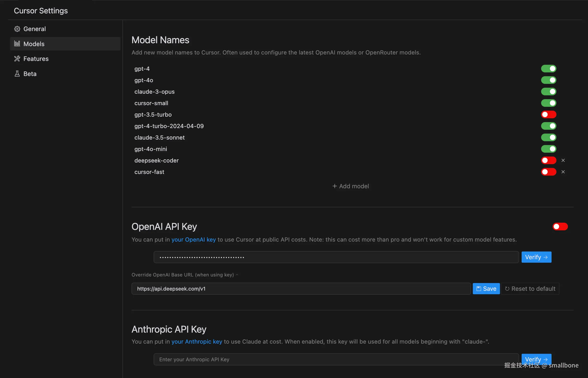Open the General settings tab

(65, 29)
